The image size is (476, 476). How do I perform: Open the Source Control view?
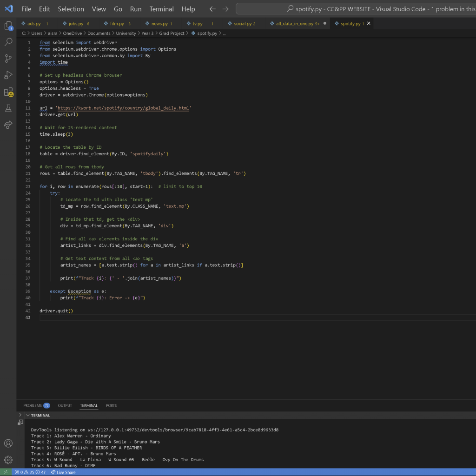(x=8, y=58)
